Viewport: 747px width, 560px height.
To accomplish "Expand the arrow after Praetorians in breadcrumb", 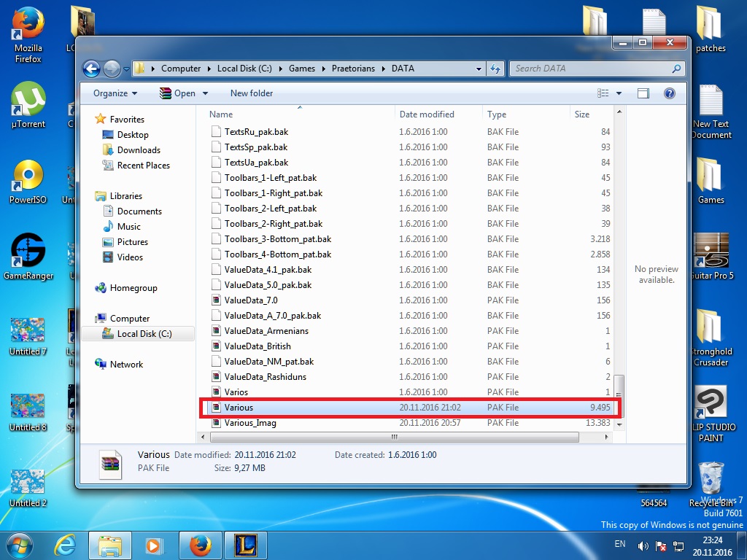I will 383,69.
